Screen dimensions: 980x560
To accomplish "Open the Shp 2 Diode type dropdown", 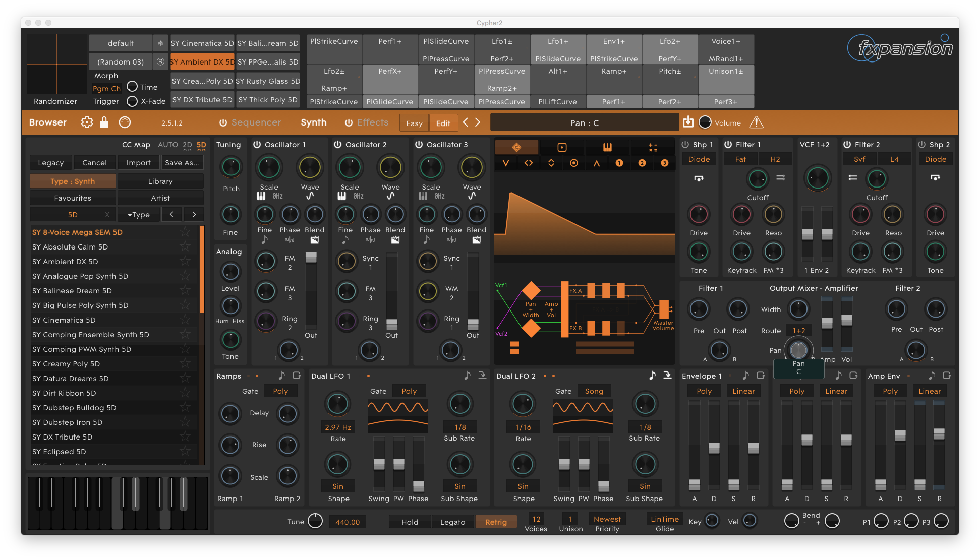I will (x=935, y=159).
